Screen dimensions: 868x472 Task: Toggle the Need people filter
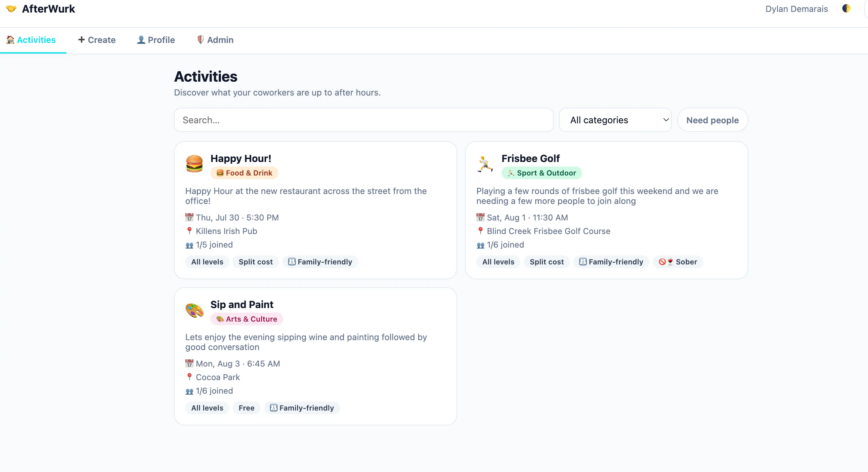(x=712, y=120)
